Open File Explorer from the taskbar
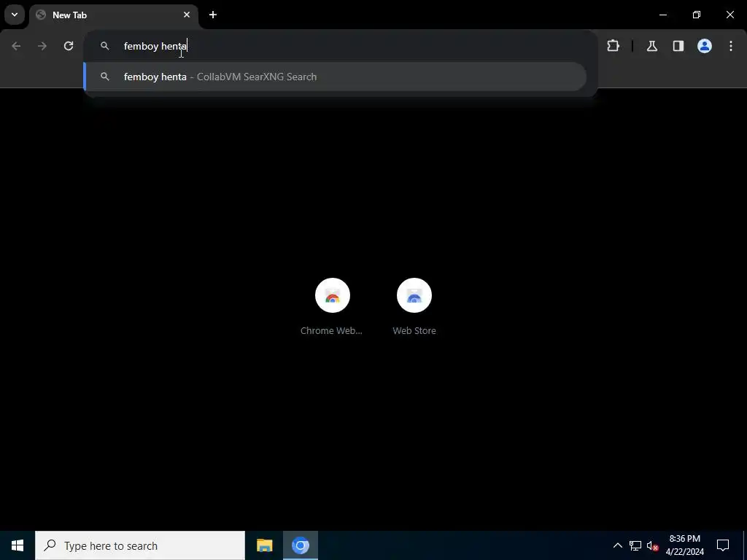 click(x=264, y=545)
